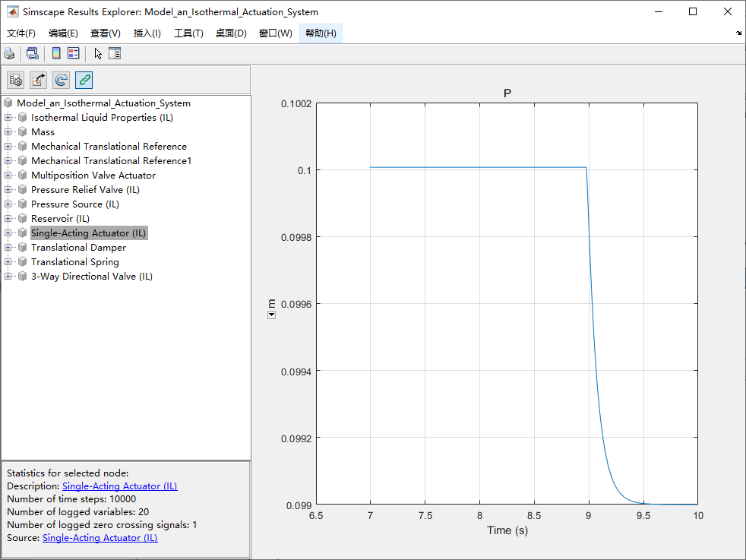Click the root model cube icon
746x560 pixels.
click(x=8, y=103)
